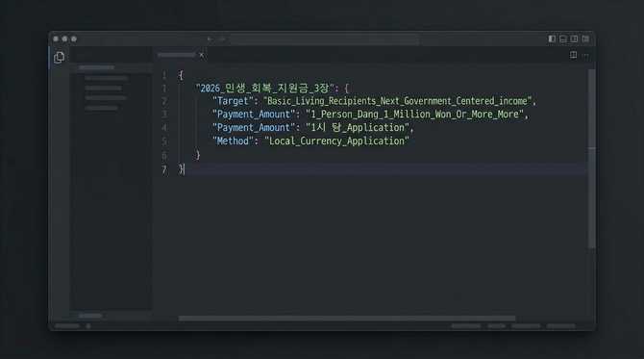This screenshot has width=644, height=359.
Task: Click the vertical editor scrollbar
Action: pos(592,158)
